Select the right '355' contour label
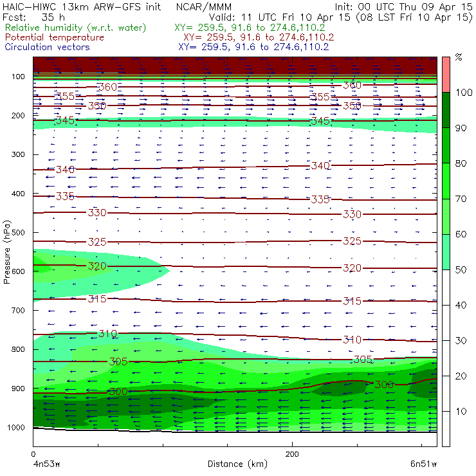This screenshot has width=476, height=476. point(320,97)
